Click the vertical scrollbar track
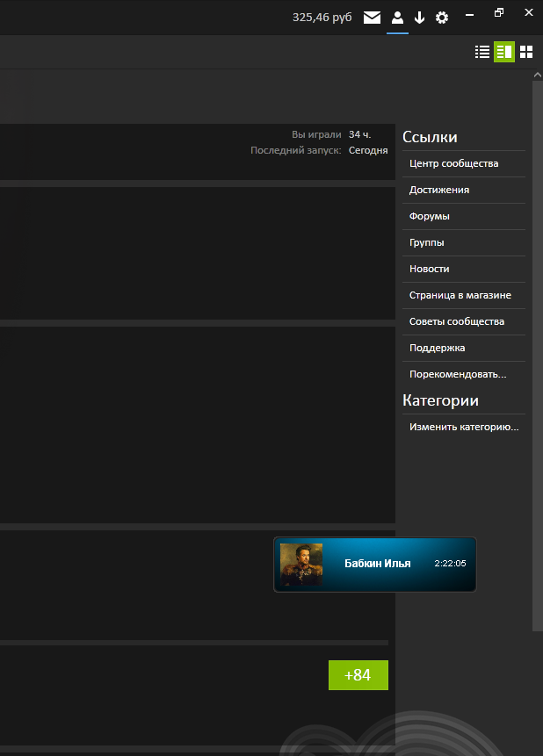 pos(537,356)
